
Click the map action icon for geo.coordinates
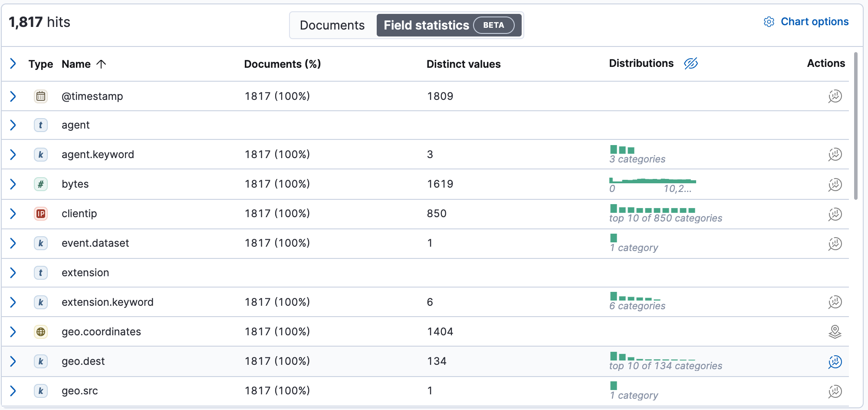[835, 331]
